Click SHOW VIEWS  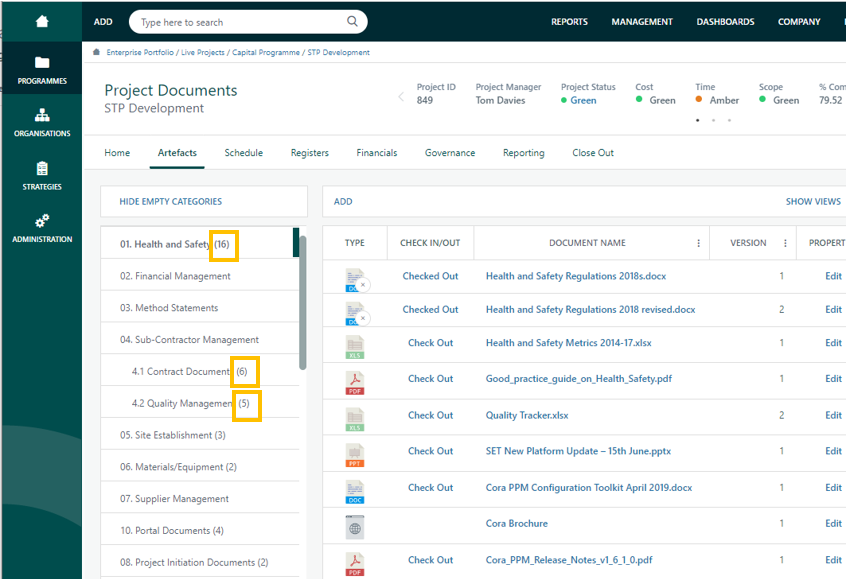coord(813,202)
